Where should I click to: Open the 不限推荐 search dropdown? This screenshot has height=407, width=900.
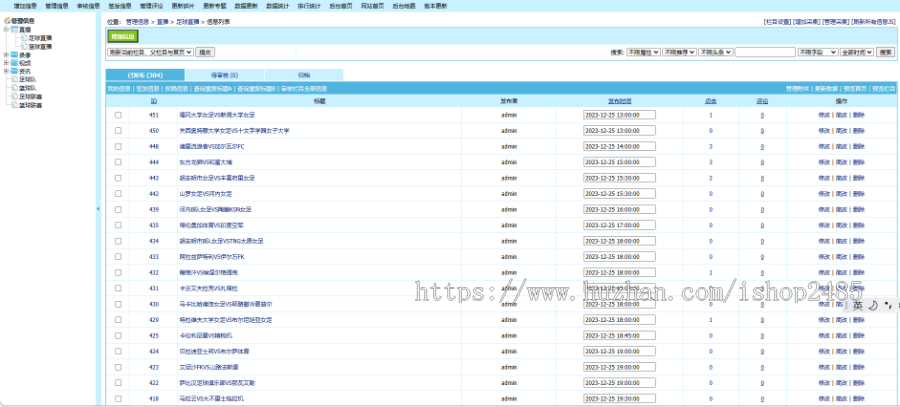point(680,52)
